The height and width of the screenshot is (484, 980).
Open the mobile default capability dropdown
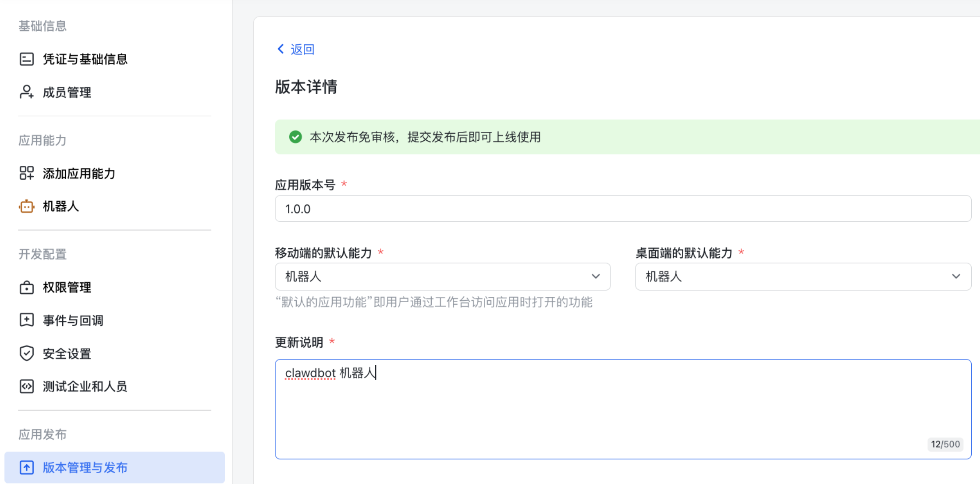point(442,277)
